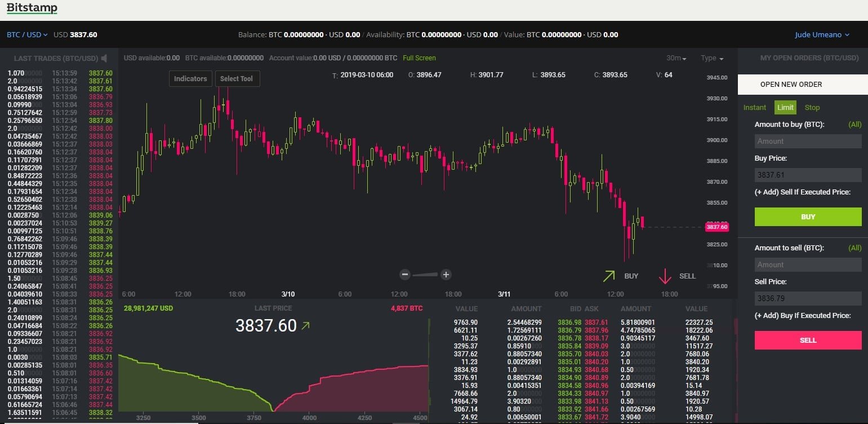Viewport: 868px width, 424px height.
Task: Click the 4,837 BTC ask depth total
Action: click(406, 308)
